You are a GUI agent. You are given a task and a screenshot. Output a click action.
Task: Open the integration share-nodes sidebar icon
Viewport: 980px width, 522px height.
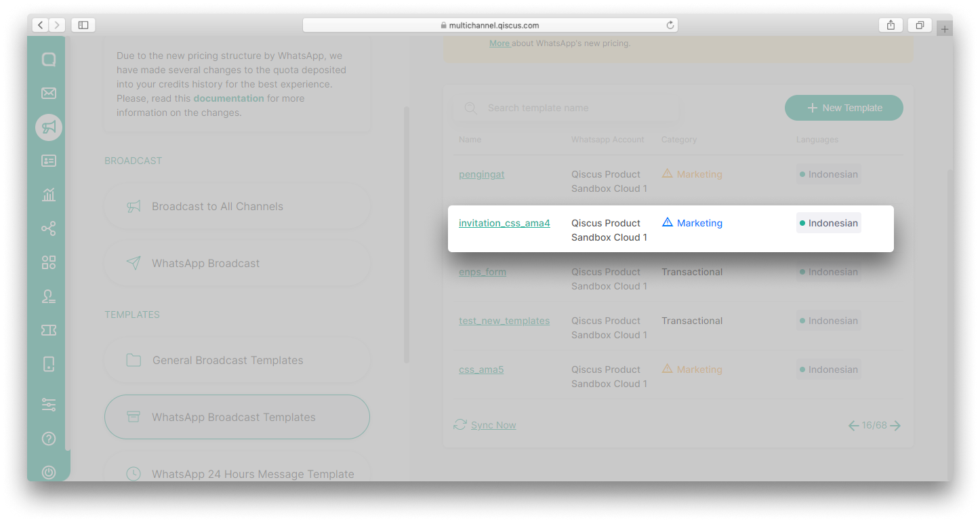point(49,228)
